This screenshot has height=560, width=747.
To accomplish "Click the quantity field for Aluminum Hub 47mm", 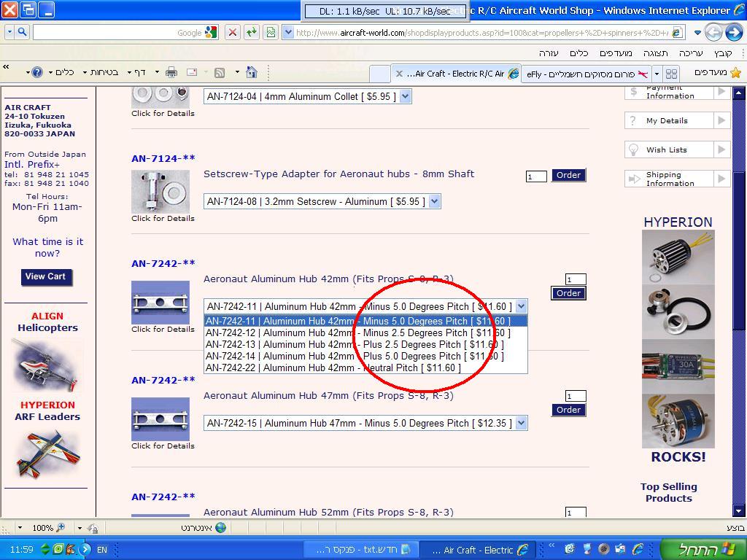I will [576, 396].
